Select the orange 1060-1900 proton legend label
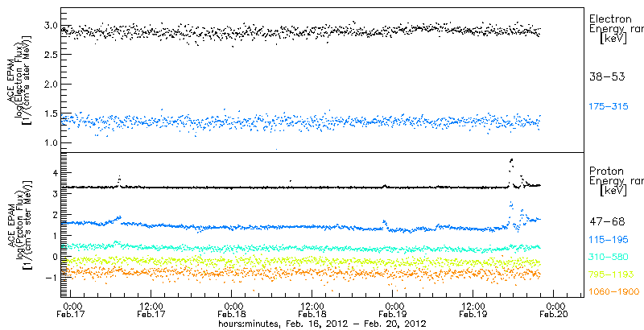Screen dimensions: 644x330 pyautogui.click(x=614, y=291)
